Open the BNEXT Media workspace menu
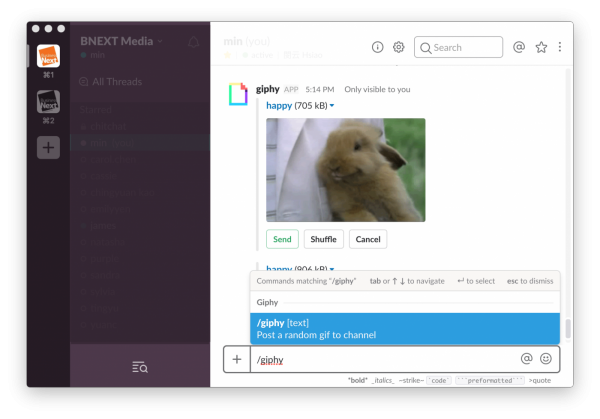 tap(121, 41)
